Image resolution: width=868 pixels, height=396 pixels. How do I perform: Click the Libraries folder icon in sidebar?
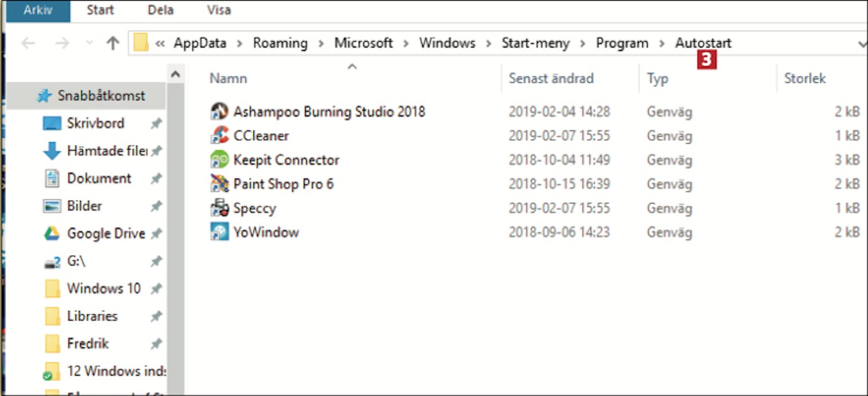(52, 316)
